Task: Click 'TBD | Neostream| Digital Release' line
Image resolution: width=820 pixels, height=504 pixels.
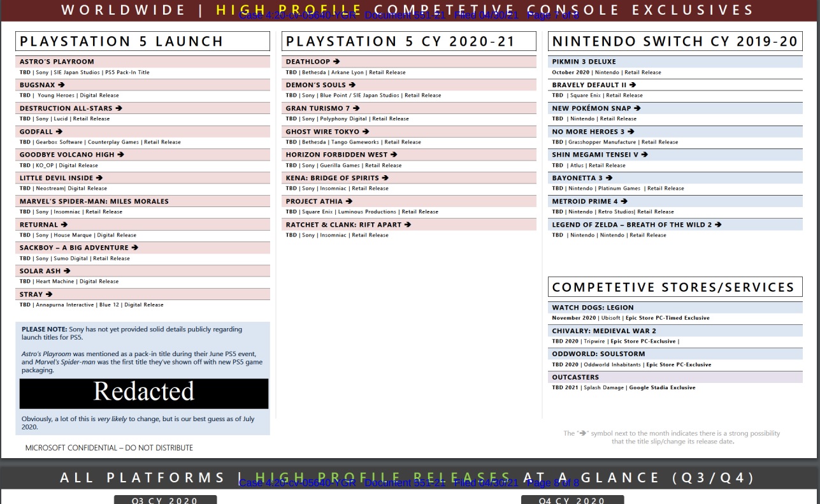Action: tap(63, 189)
